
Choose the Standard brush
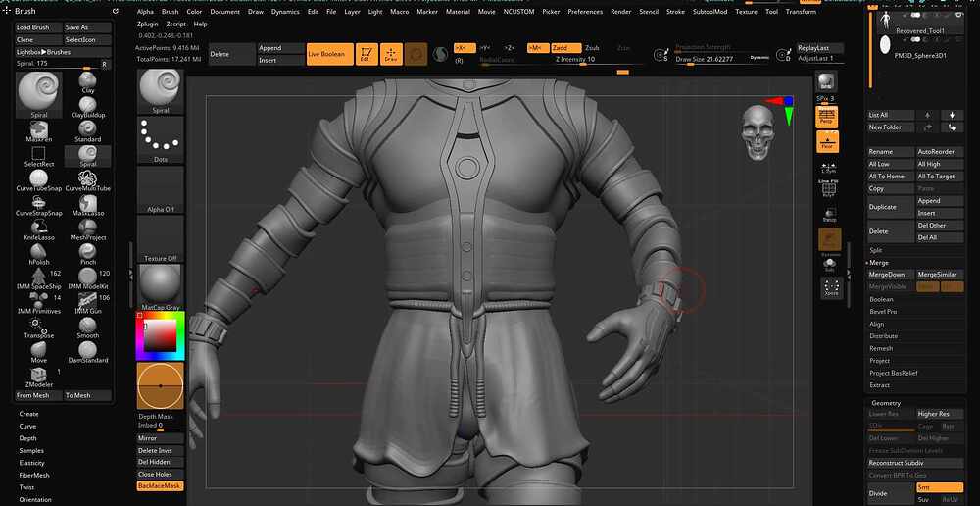pos(87,131)
